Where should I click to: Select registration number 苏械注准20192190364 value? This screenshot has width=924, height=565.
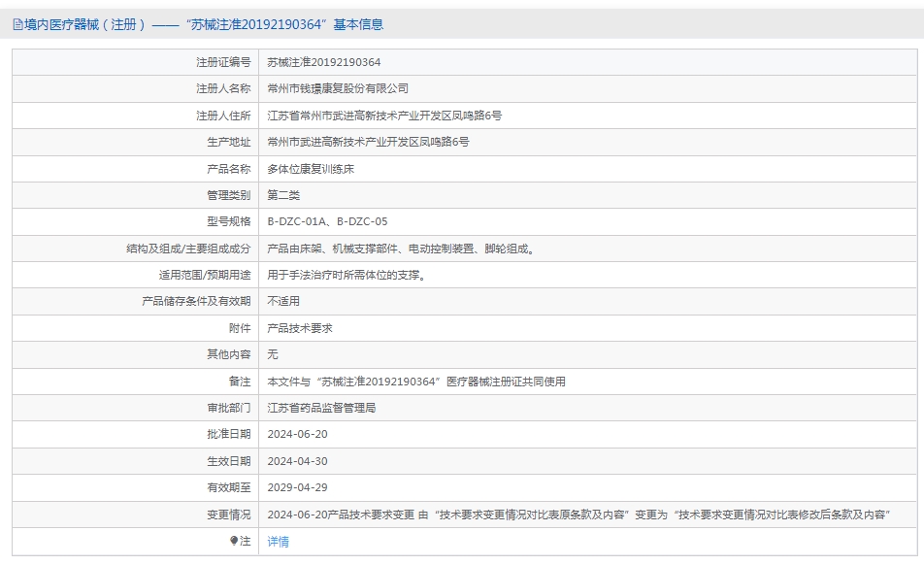(324, 62)
